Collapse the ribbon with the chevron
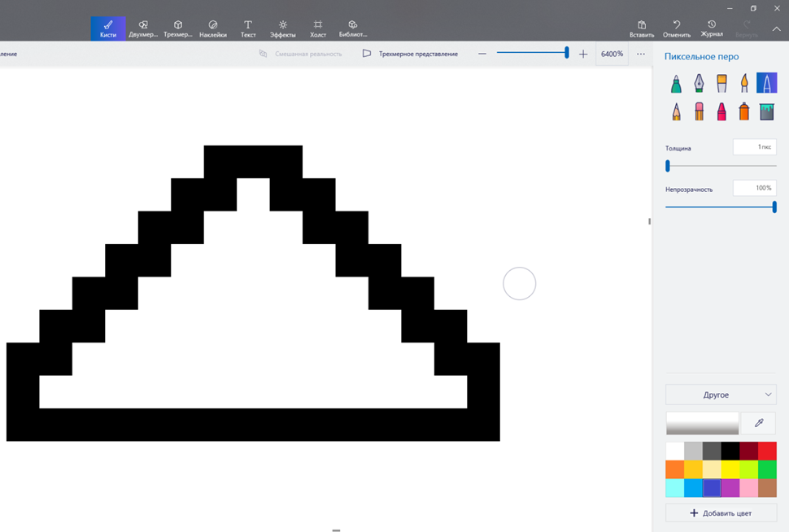This screenshot has width=789, height=532. pos(776,29)
